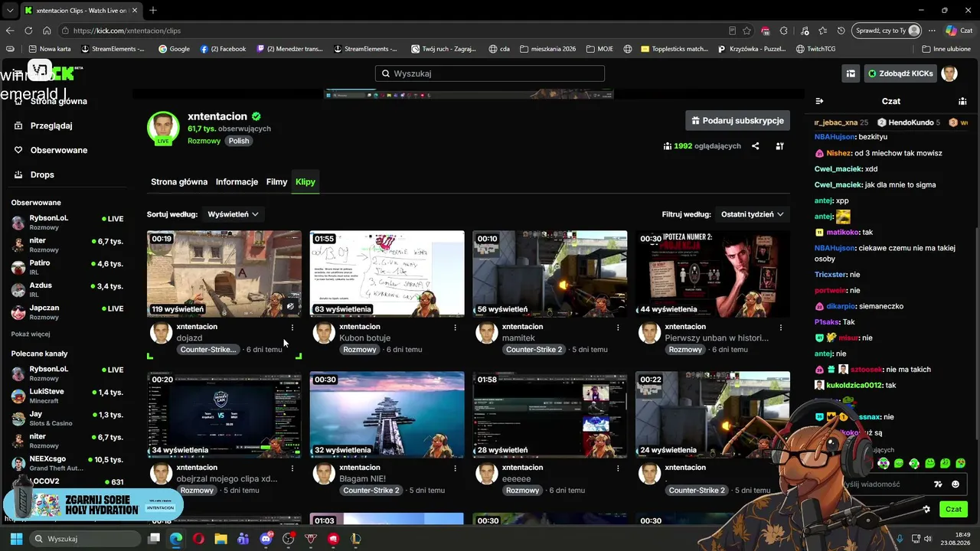Screen dimensions: 980x551
Task: Play the dojazd clip thumbnail
Action: [224, 274]
